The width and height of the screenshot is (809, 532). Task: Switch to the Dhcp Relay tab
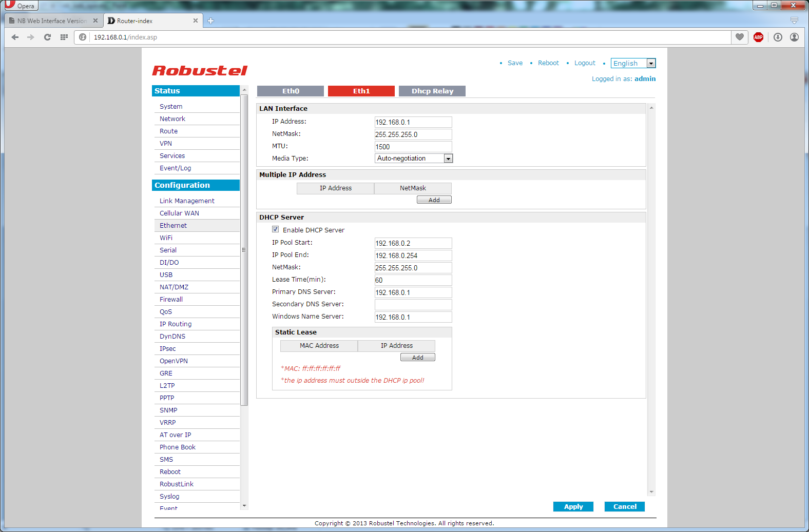(432, 91)
